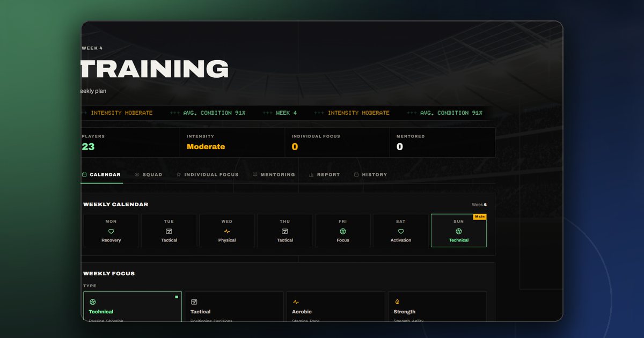Choose Wednesday Physical day card
The height and width of the screenshot is (338, 644).
pyautogui.click(x=227, y=231)
